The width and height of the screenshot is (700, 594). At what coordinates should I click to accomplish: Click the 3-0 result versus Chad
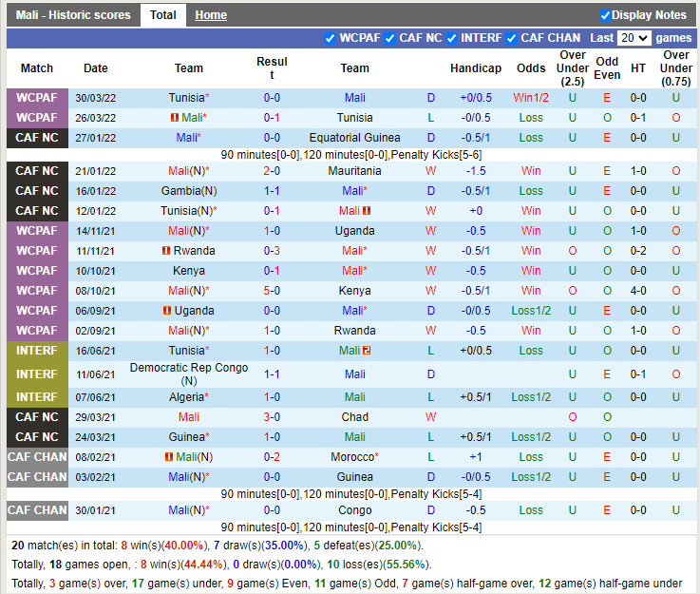(272, 417)
